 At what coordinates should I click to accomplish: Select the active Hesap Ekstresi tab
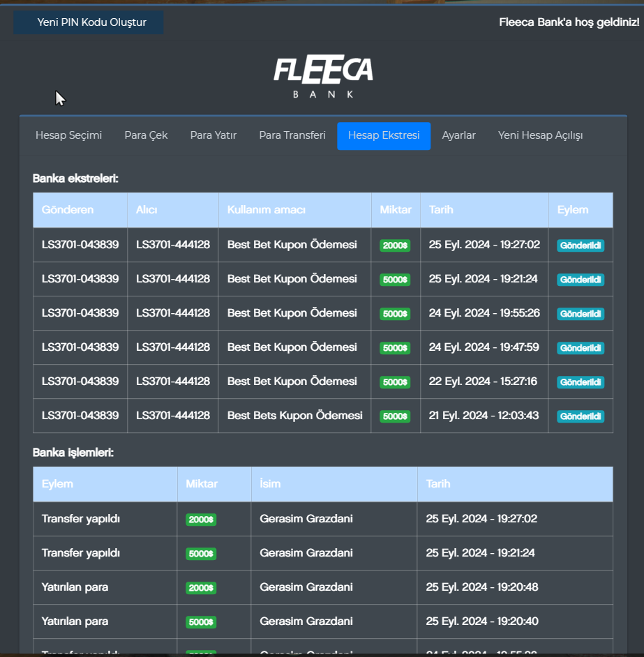coord(384,136)
